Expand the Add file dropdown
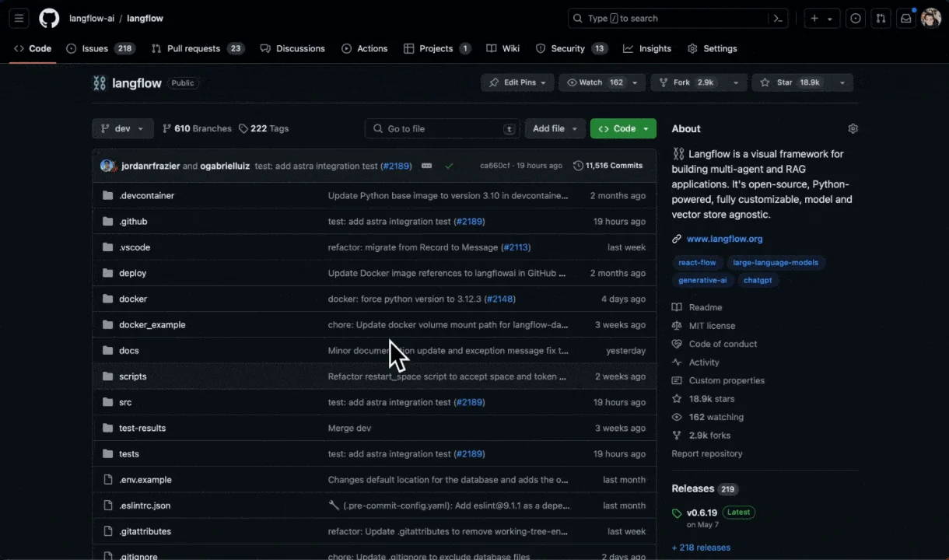 click(x=555, y=128)
